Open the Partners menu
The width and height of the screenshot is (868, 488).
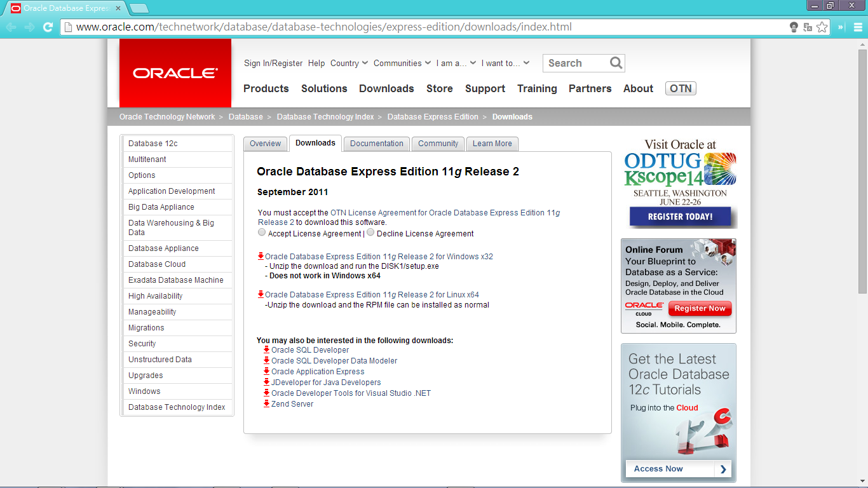point(590,88)
